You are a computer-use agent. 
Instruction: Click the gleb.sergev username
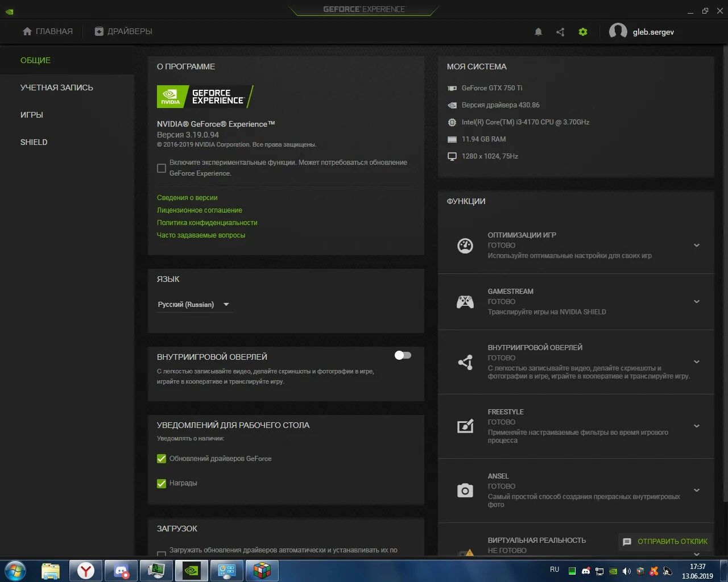653,32
